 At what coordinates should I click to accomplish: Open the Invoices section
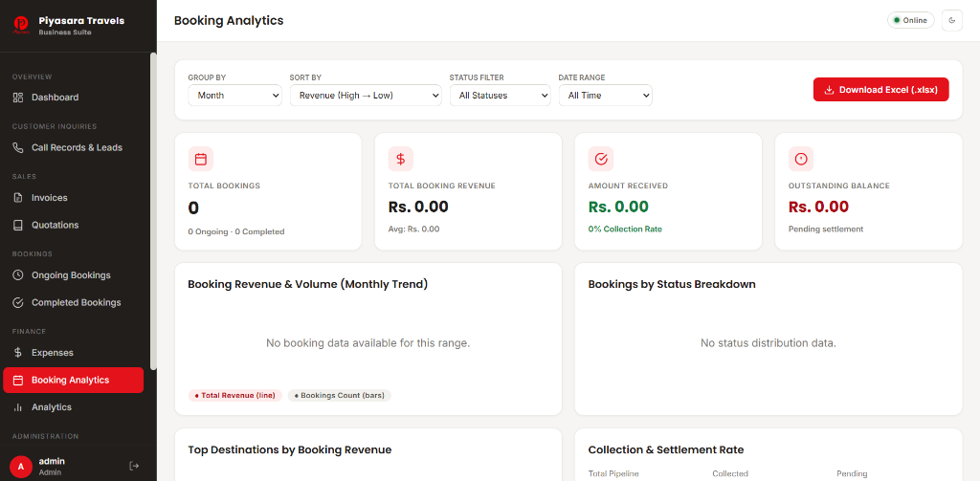tap(73, 198)
